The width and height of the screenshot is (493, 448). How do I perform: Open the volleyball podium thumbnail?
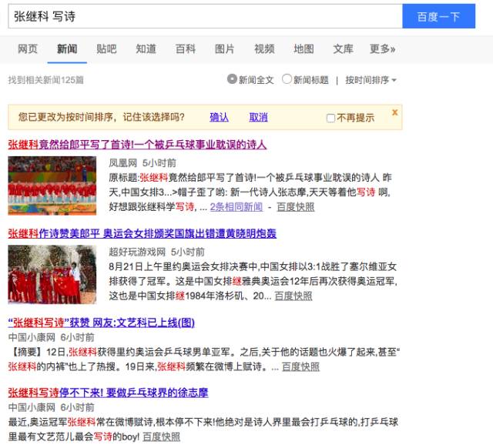click(52, 186)
